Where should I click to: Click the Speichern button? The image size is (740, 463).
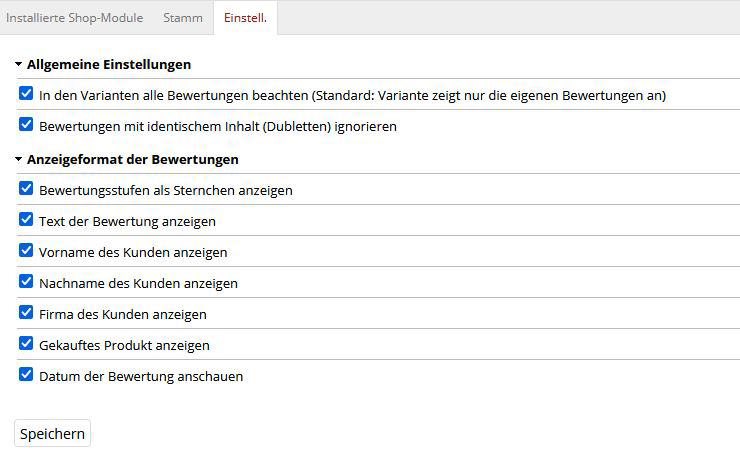(x=52, y=434)
